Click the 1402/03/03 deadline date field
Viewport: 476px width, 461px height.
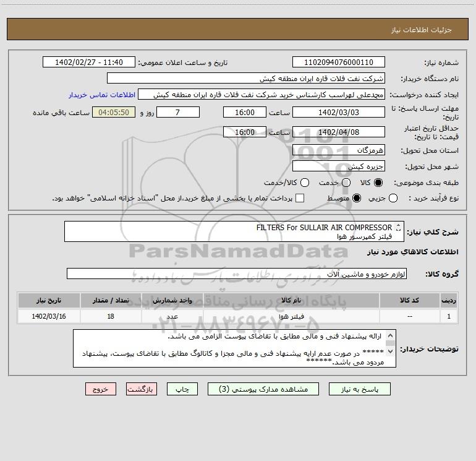click(339, 112)
